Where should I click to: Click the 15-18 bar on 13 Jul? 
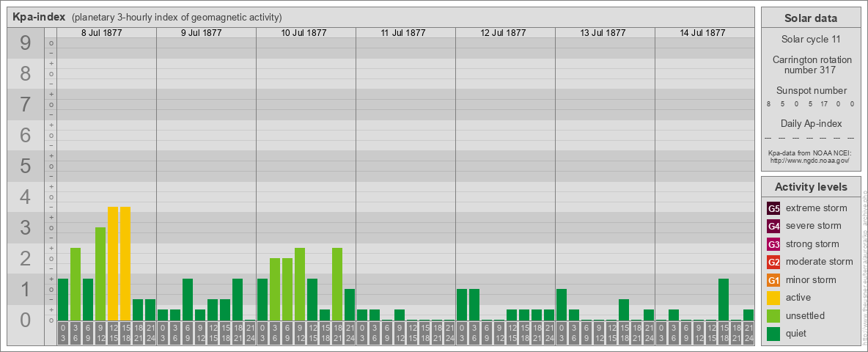point(623,309)
